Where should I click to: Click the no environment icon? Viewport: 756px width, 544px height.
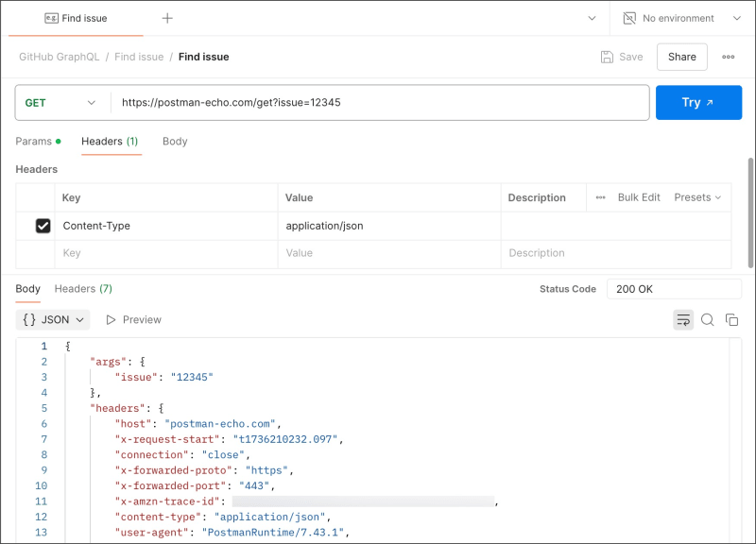[629, 18]
